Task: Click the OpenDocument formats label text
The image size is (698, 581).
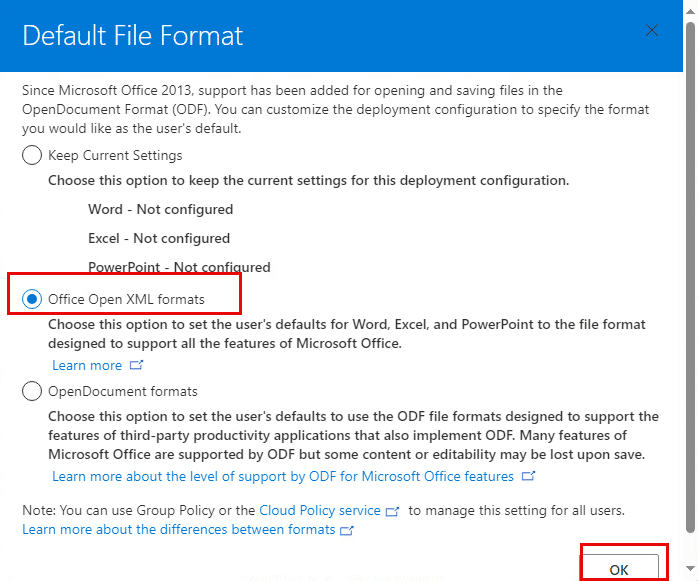Action: (123, 392)
